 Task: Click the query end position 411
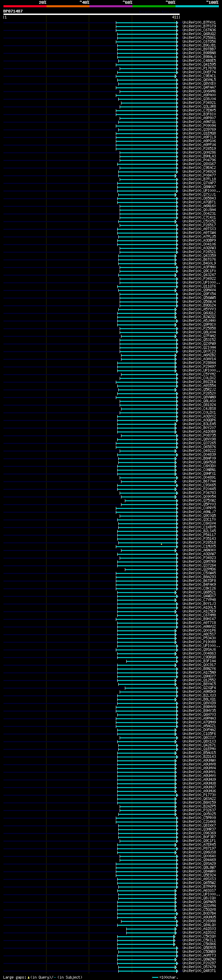[x=175, y=17]
